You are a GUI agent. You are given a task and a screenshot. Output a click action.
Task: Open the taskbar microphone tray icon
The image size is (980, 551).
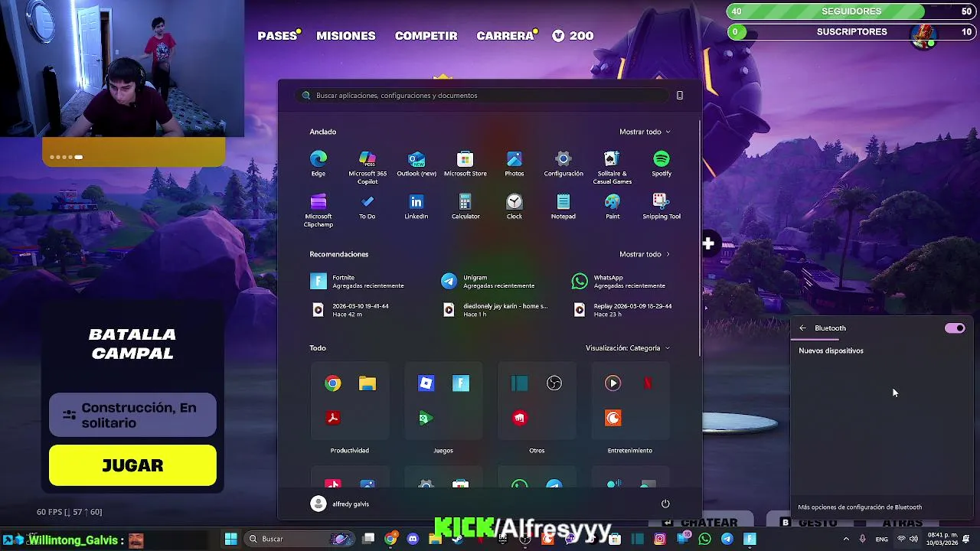point(862,539)
